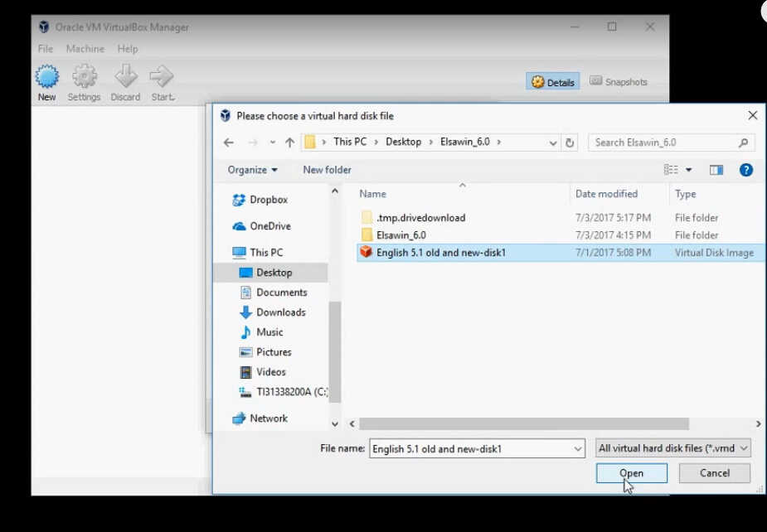Viewport: 767px width, 532px height.
Task: Open Downloads in the navigation pane
Action: click(273, 312)
